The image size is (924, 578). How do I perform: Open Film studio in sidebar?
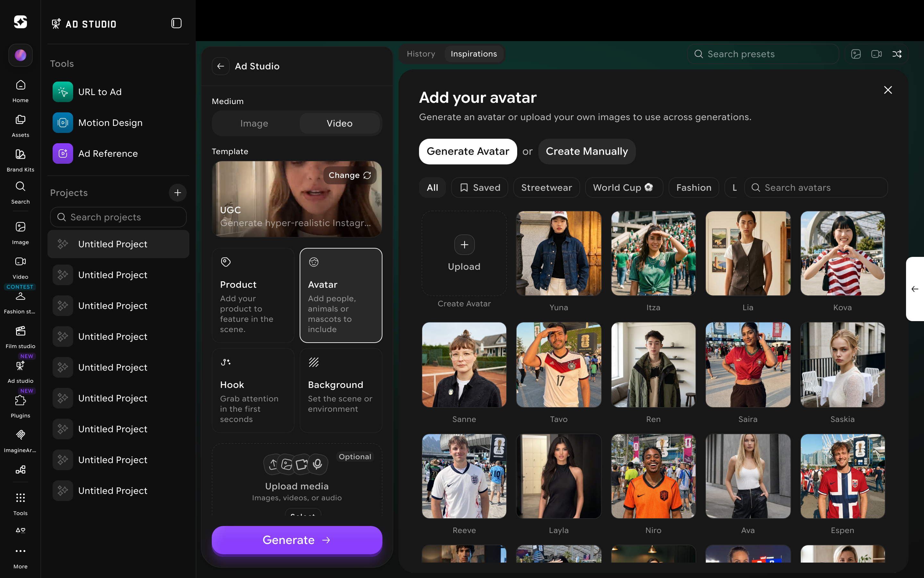tap(20, 337)
